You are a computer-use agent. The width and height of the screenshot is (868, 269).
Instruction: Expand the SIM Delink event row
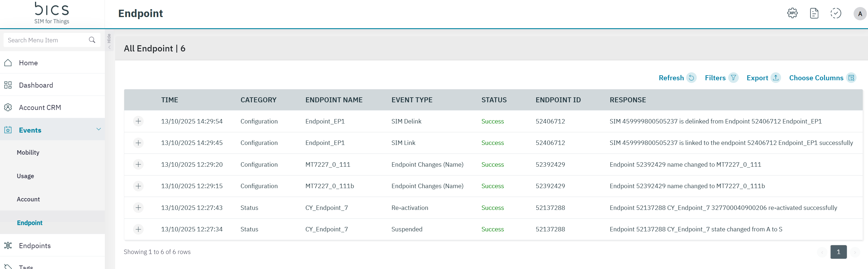pos(138,121)
